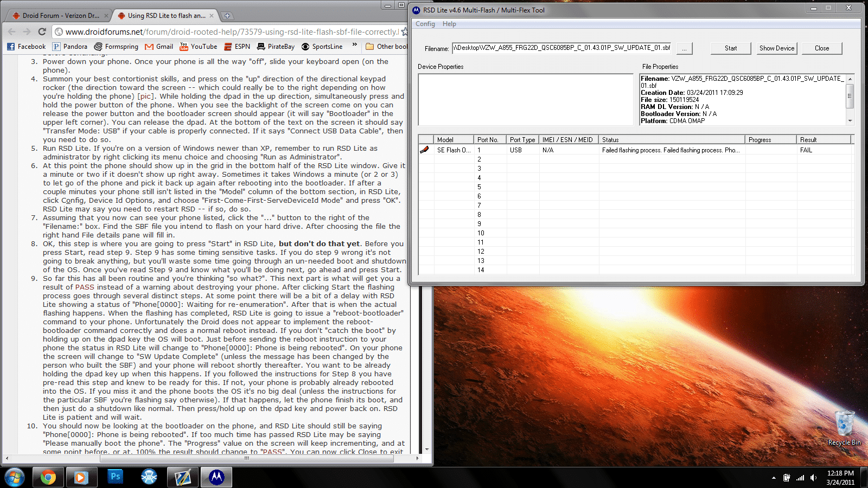868x488 pixels.
Task: Click the Motorola icon in RSD Lite title bar
Action: [417, 10]
